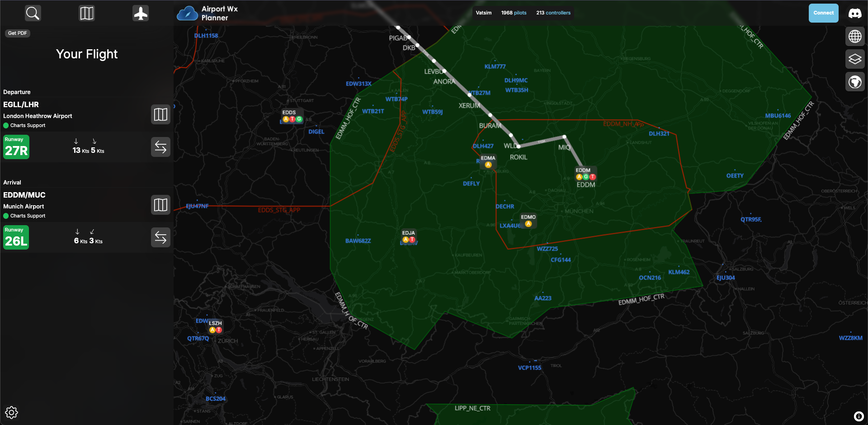Click the ROKIL waypoint label
The image size is (868, 425).
pyautogui.click(x=518, y=157)
